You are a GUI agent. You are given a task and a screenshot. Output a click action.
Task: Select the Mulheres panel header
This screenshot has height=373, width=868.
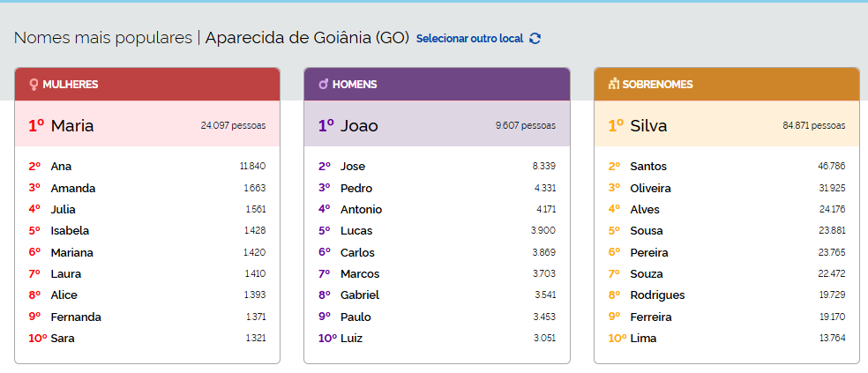tap(147, 85)
